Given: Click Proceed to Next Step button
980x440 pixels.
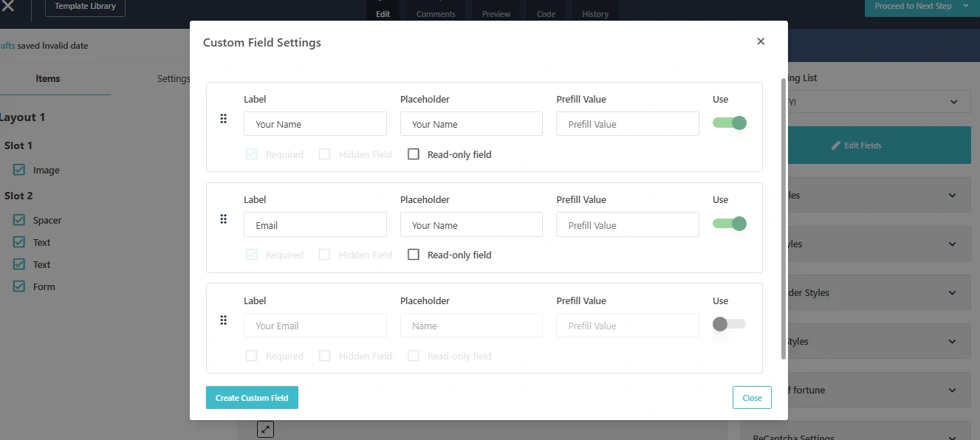Looking at the screenshot, I should [x=913, y=7].
